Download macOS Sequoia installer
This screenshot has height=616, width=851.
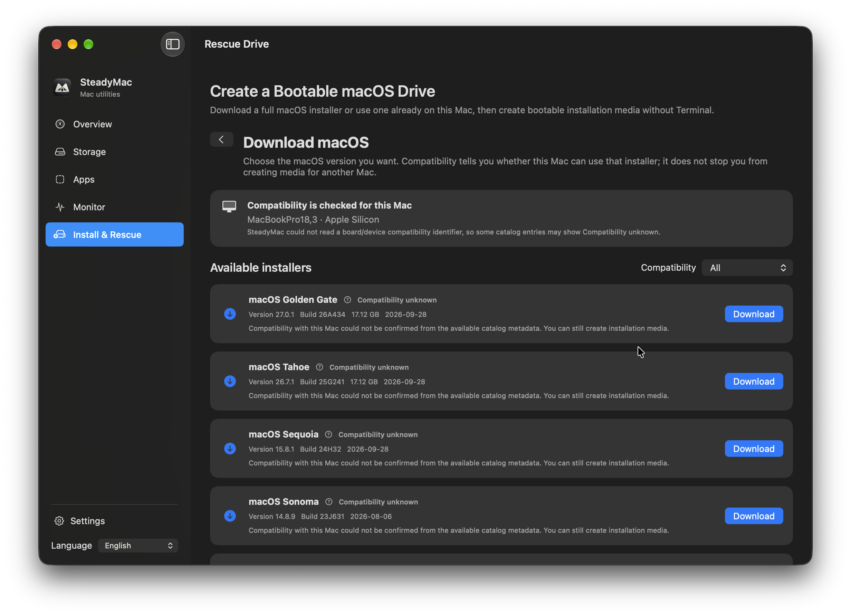pos(754,449)
